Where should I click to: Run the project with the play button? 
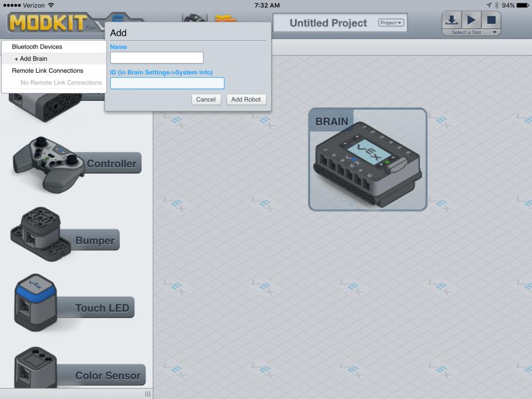point(471,20)
